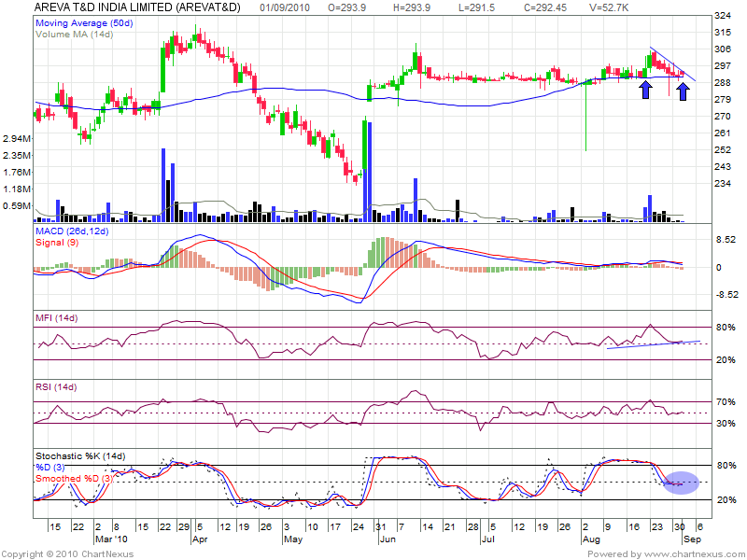Select the Volume MA (14d) legend label
This screenshot has height=560, width=747.
coord(74,33)
